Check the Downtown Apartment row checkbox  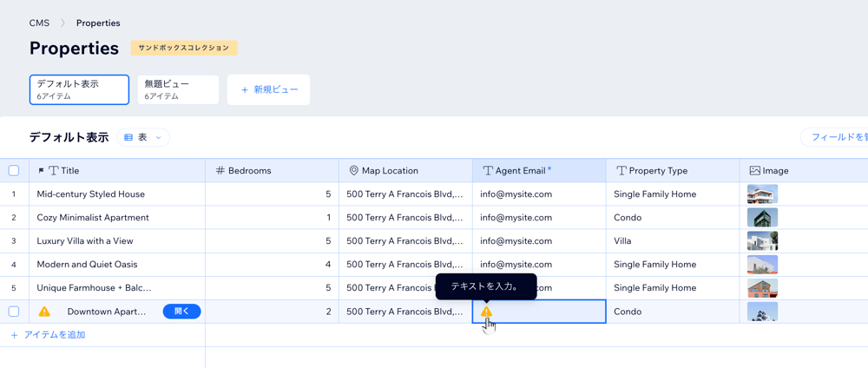click(14, 312)
